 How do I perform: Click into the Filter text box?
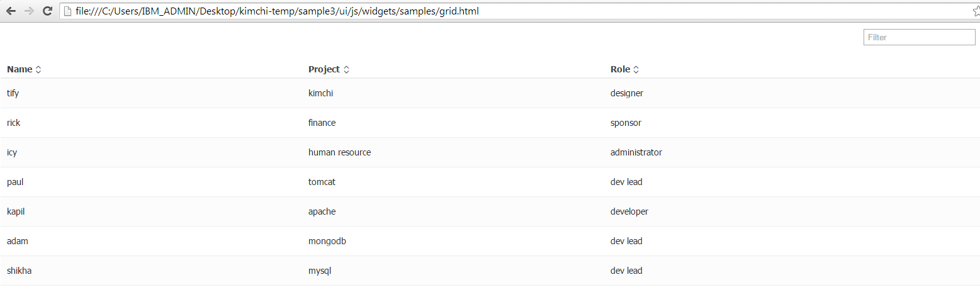[x=919, y=37]
